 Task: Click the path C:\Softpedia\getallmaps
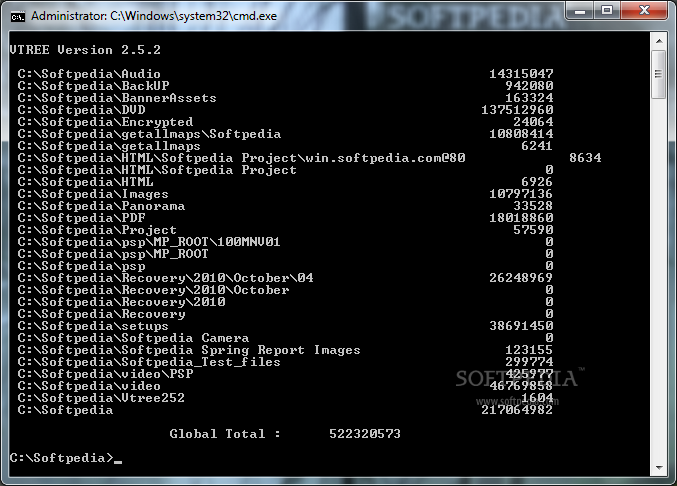(109, 146)
